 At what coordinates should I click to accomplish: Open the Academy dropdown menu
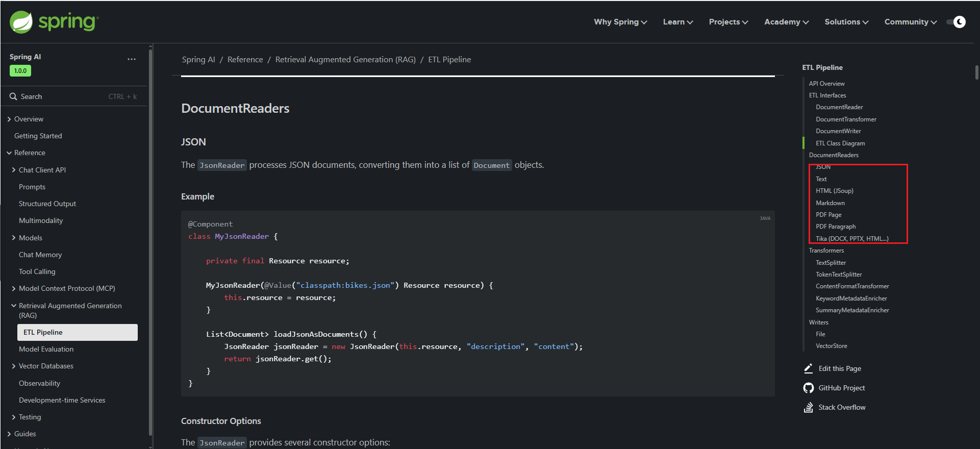click(x=786, y=22)
